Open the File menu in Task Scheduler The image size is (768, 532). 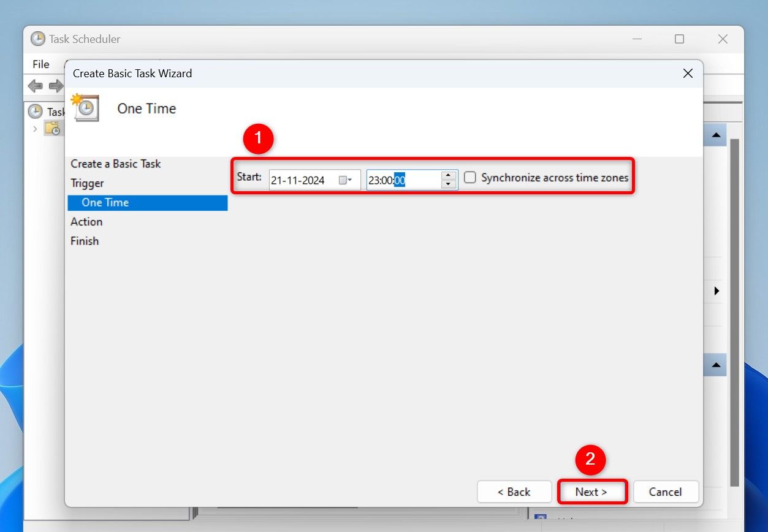pyautogui.click(x=41, y=64)
